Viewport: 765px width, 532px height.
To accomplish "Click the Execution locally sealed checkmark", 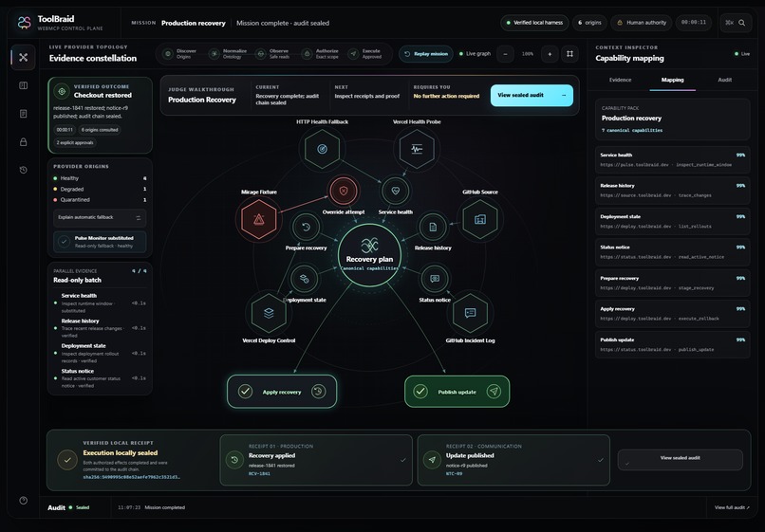I will tap(67, 460).
